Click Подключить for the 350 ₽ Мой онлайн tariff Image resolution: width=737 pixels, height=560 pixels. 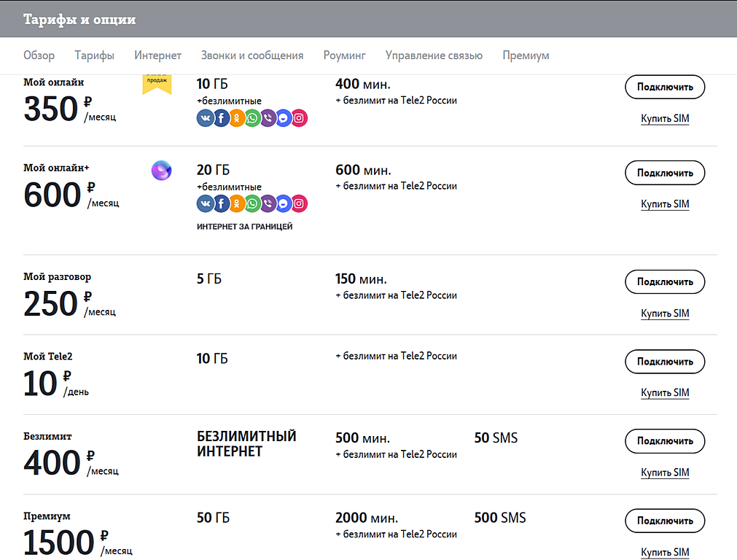tap(665, 87)
